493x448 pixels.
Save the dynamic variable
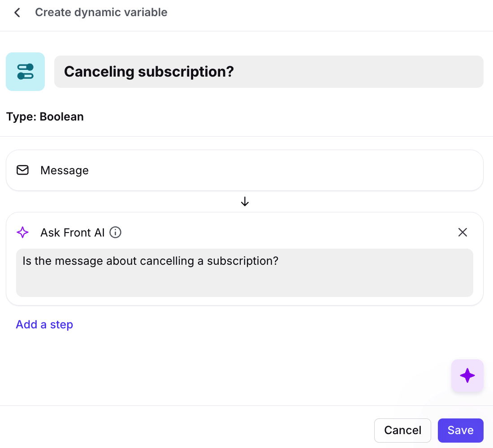[460, 431]
